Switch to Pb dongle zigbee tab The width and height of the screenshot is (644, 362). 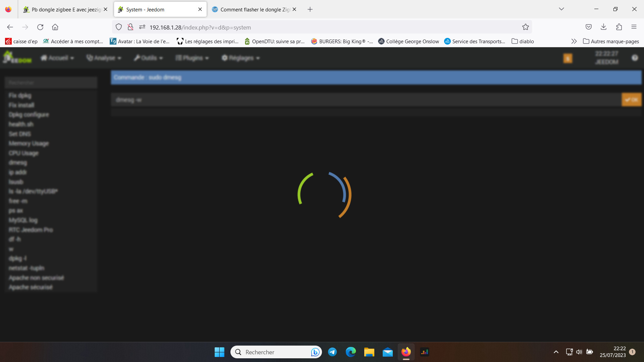tap(66, 9)
